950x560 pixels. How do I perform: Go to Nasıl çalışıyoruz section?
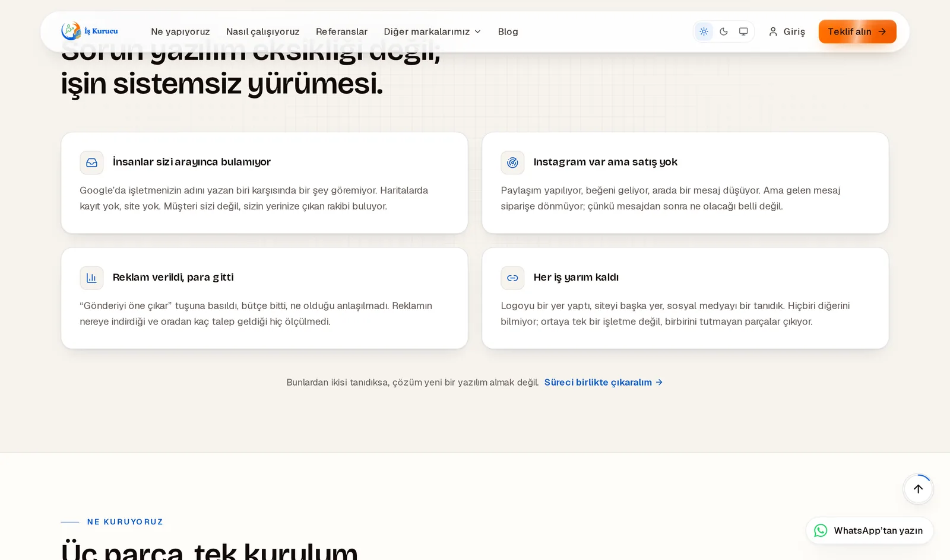pos(263,31)
